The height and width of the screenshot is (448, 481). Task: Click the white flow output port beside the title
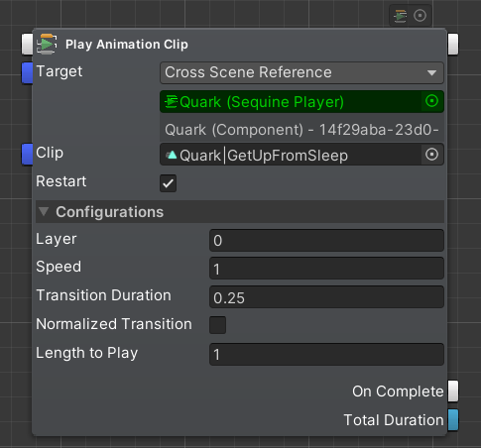[453, 44]
